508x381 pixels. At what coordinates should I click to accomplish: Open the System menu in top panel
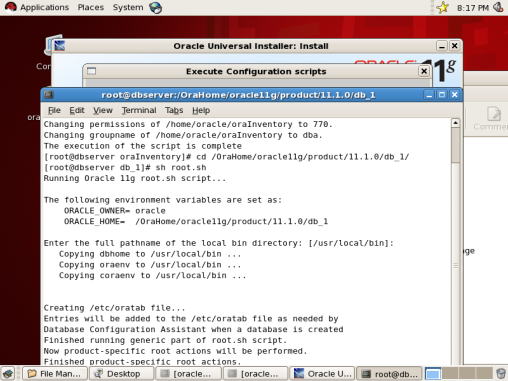[128, 7]
